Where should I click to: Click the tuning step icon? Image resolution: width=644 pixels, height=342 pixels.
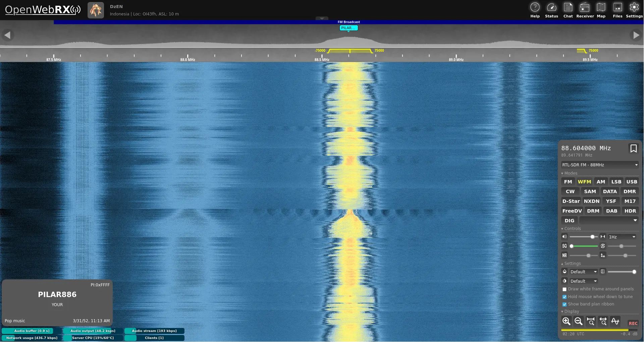click(x=603, y=237)
